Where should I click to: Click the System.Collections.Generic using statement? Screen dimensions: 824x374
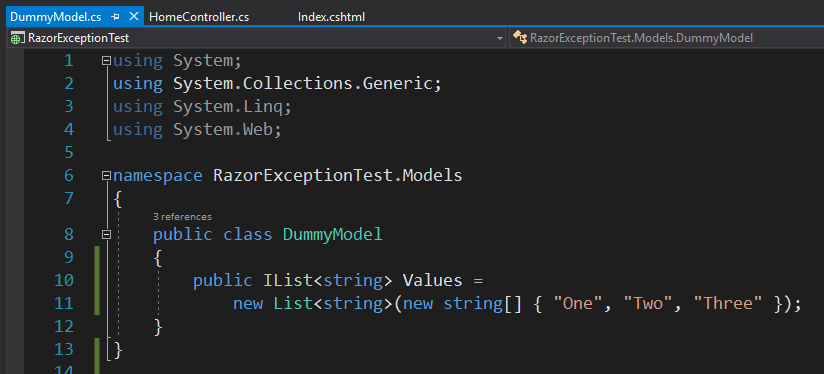pos(277,84)
